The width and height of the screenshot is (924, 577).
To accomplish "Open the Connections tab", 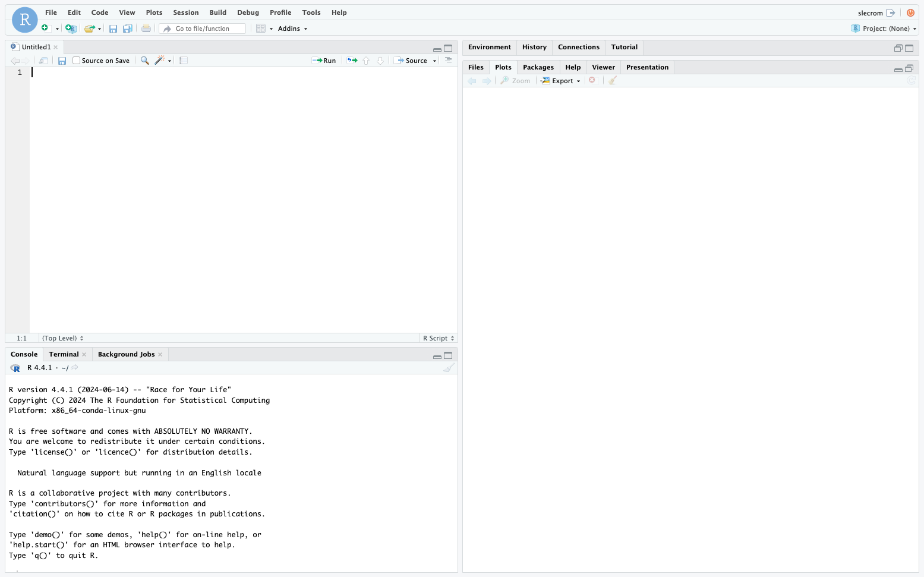I will pos(579,47).
